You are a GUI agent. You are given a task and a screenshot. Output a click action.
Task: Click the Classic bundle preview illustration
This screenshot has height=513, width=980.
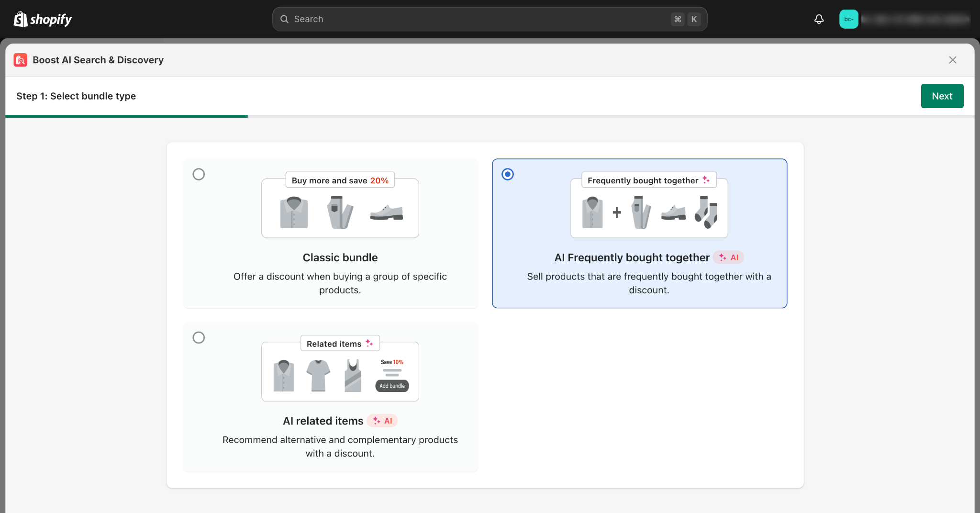(x=340, y=205)
